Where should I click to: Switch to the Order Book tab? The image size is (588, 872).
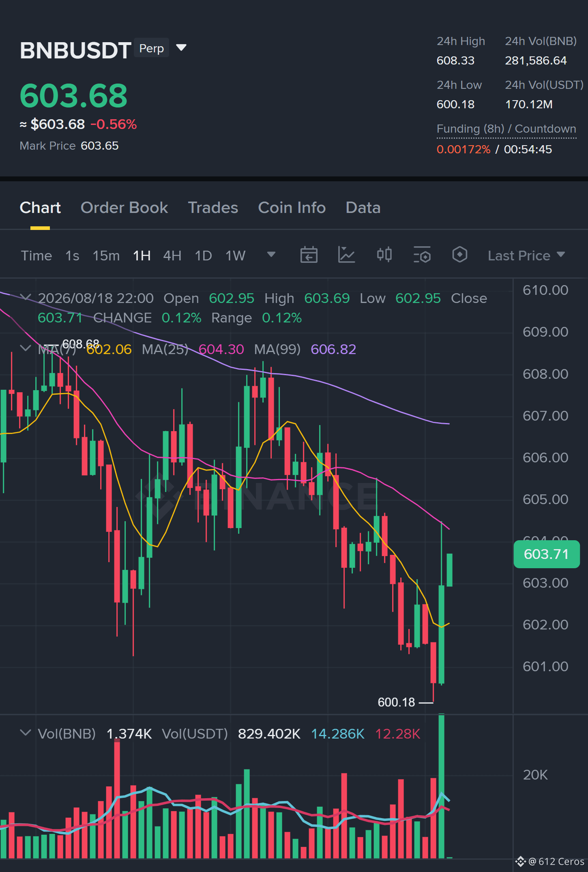coord(124,208)
